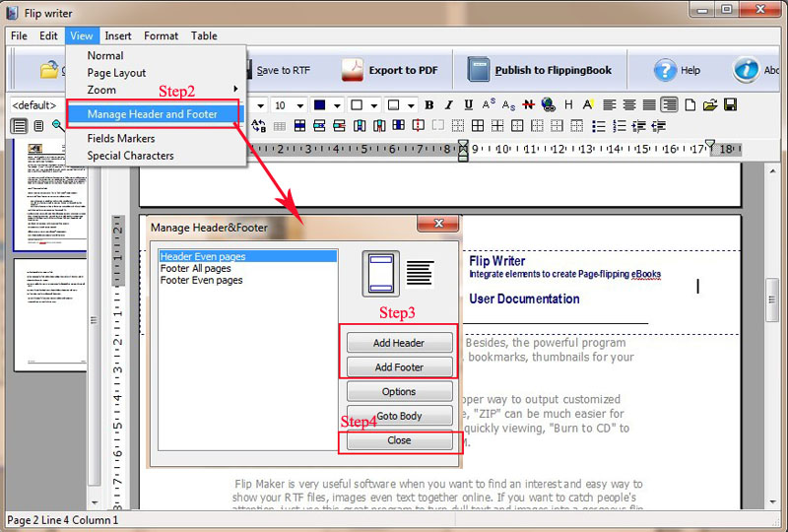788x532 pixels.
Task: Toggle underline formatting
Action: [x=469, y=105]
